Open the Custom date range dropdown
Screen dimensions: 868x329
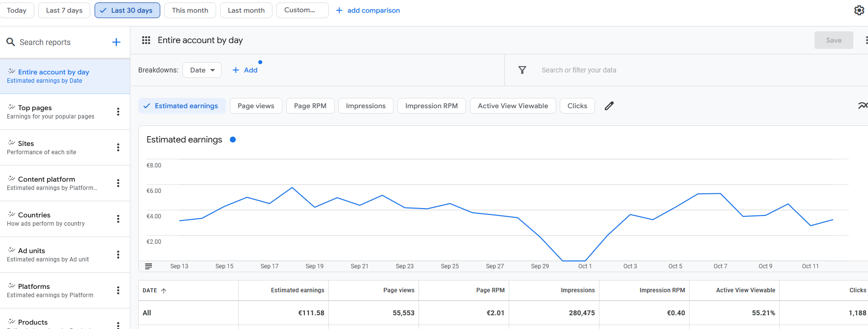click(302, 10)
